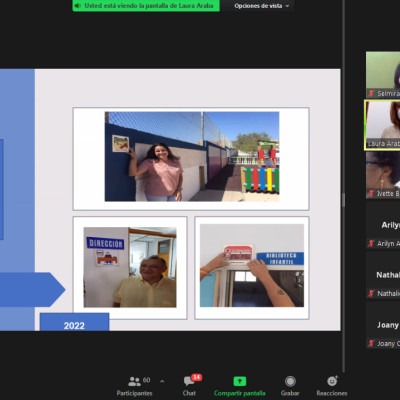Expand the caret next to Participantes
400x400 pixels.
(162, 381)
